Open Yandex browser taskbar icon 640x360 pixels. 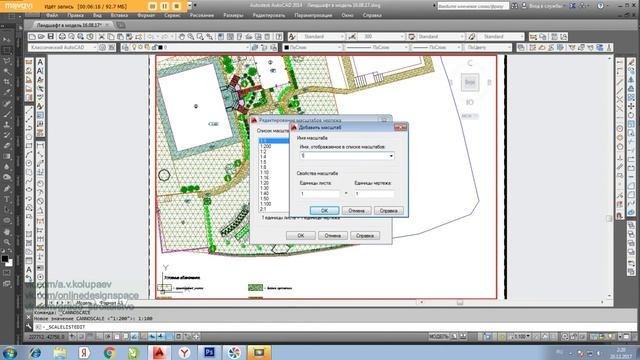[184, 352]
